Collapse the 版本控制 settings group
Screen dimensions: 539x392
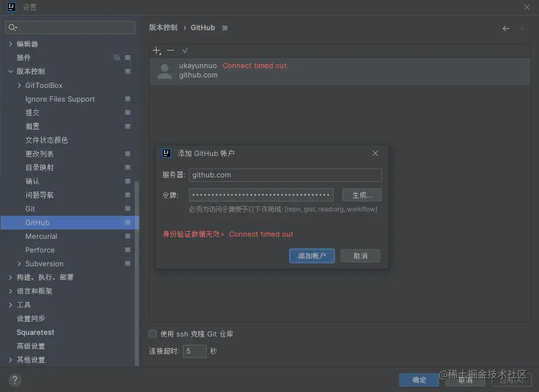[10, 71]
